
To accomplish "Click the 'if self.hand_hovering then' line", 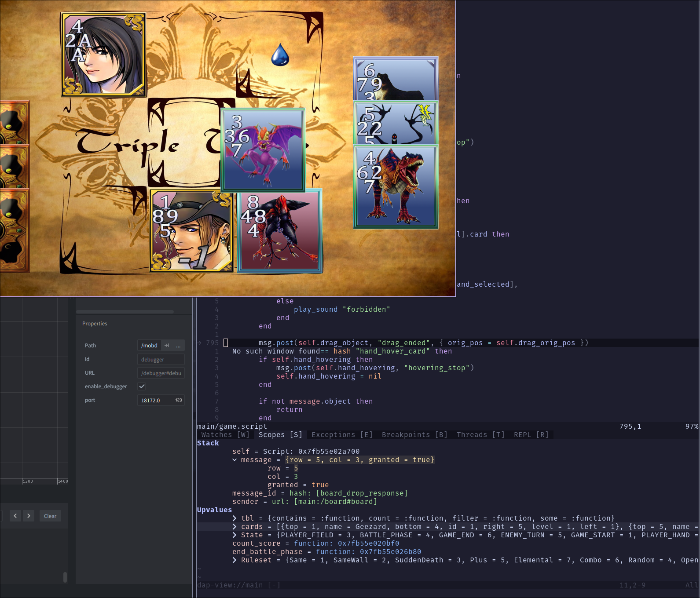I will tap(315, 360).
